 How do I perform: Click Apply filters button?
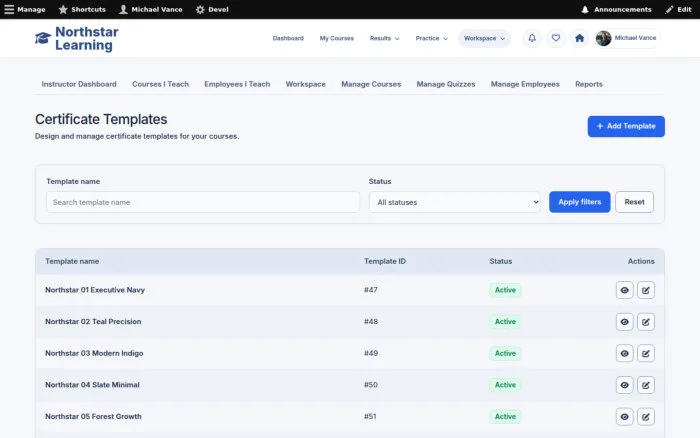click(x=579, y=202)
